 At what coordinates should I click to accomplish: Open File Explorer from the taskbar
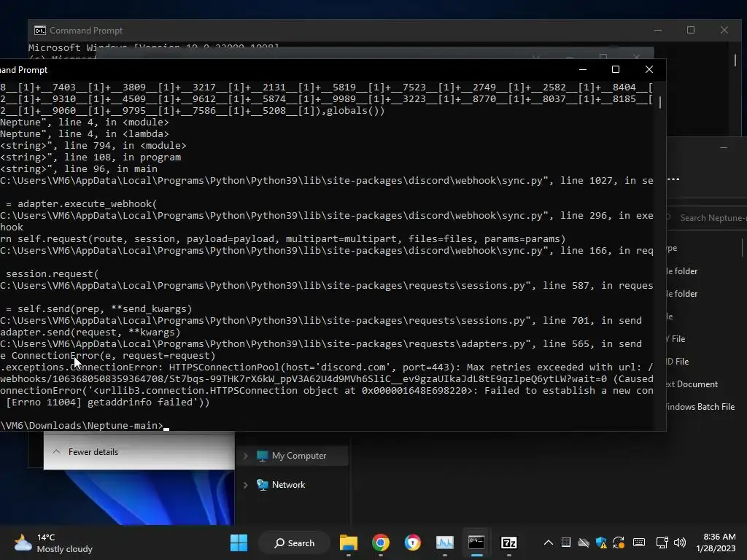[348, 542]
